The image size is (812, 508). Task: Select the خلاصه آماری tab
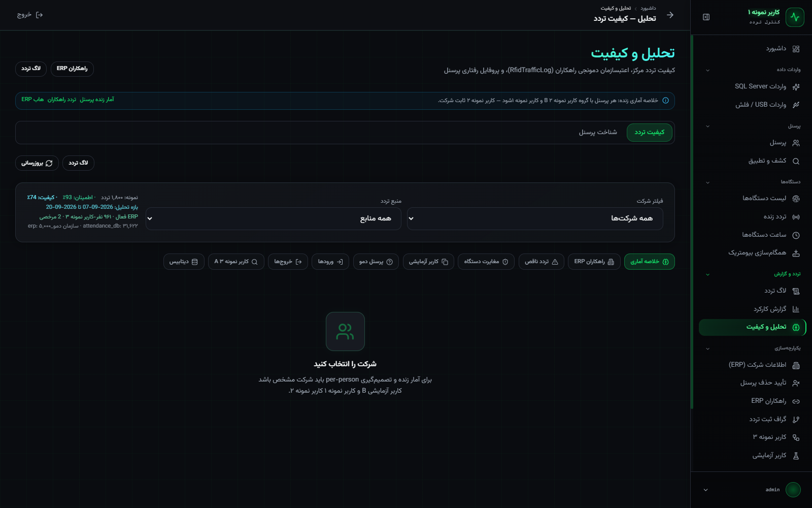[x=650, y=262]
